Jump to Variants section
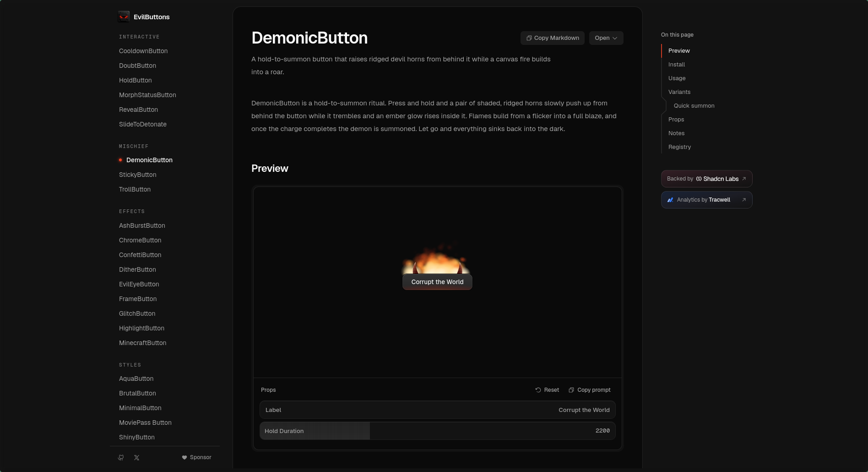Screen dimensions: 868x472 (x=679, y=92)
